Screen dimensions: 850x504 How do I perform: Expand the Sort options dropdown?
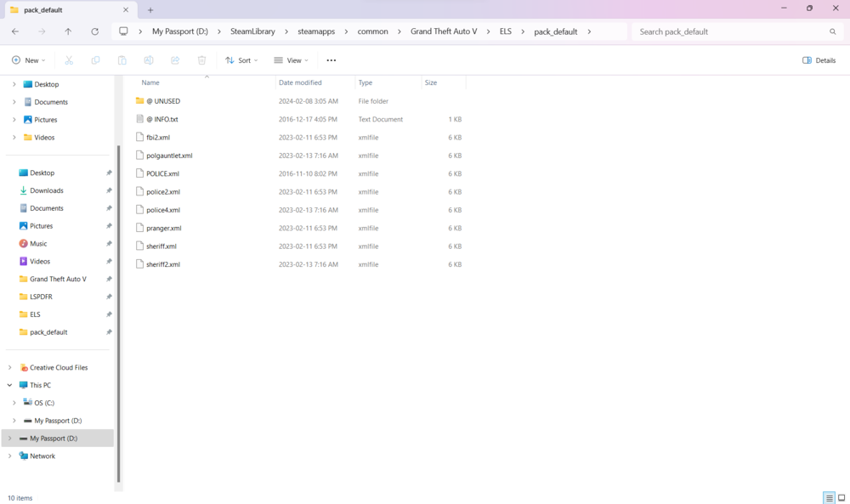pyautogui.click(x=240, y=60)
